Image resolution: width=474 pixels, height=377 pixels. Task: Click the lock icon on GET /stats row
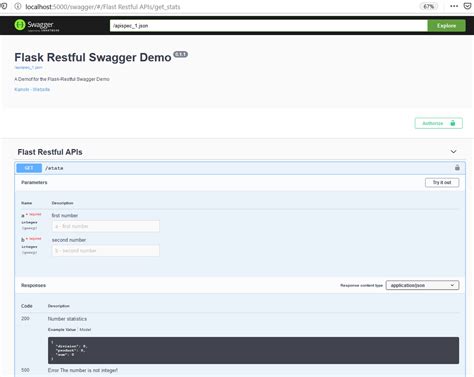pyautogui.click(x=457, y=167)
